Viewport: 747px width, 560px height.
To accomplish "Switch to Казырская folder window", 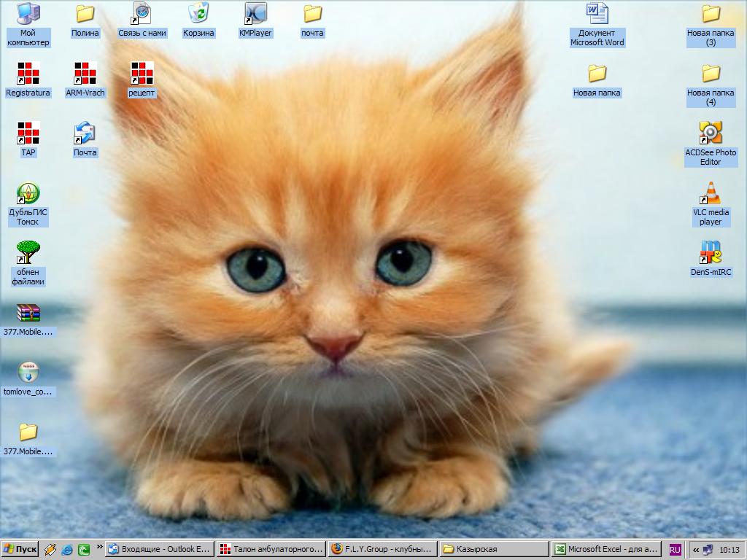I will pos(494,549).
